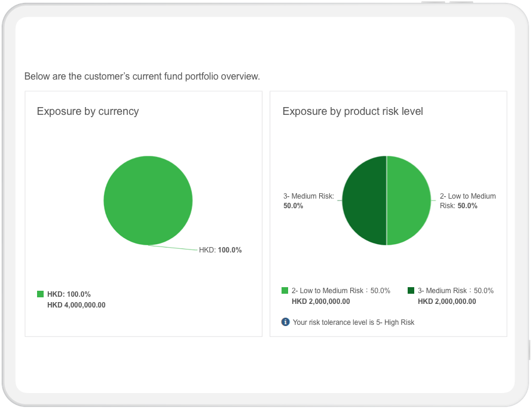532x408 pixels.
Task: Click 2- Low to Medium Risk legend entry text
Action: [x=341, y=291]
